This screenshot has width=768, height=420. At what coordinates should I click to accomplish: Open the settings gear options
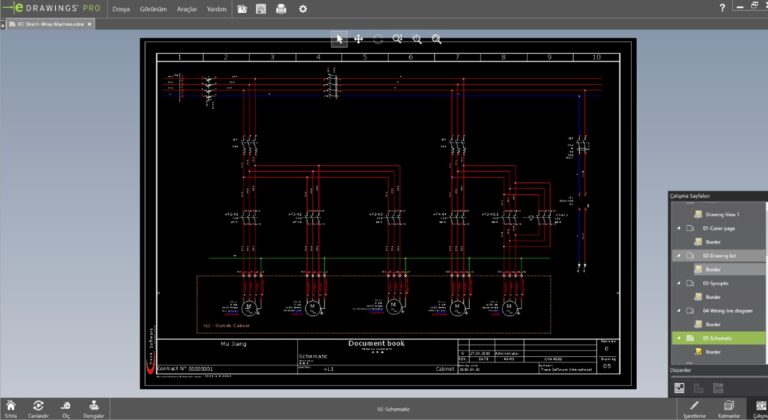pos(303,8)
